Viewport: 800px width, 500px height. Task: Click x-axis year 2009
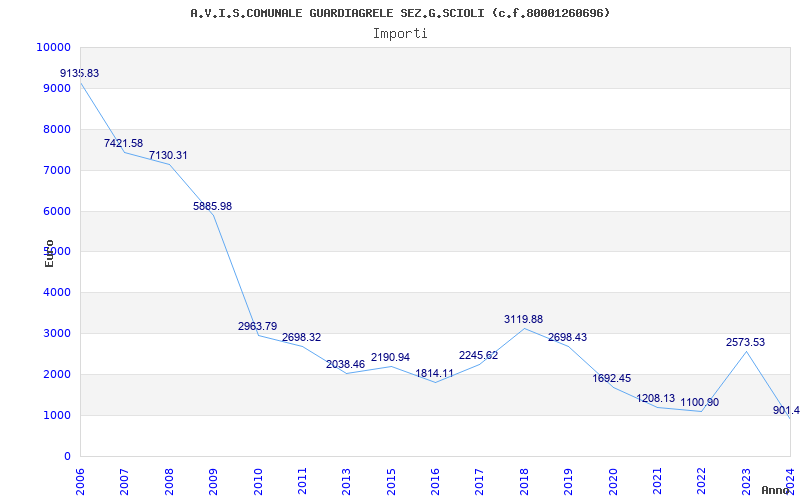213,481
